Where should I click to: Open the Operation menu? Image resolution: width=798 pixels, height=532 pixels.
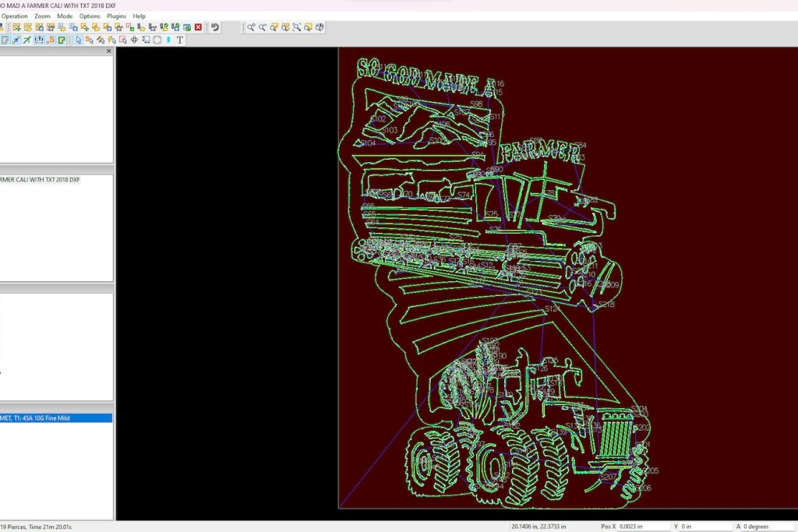(x=14, y=16)
